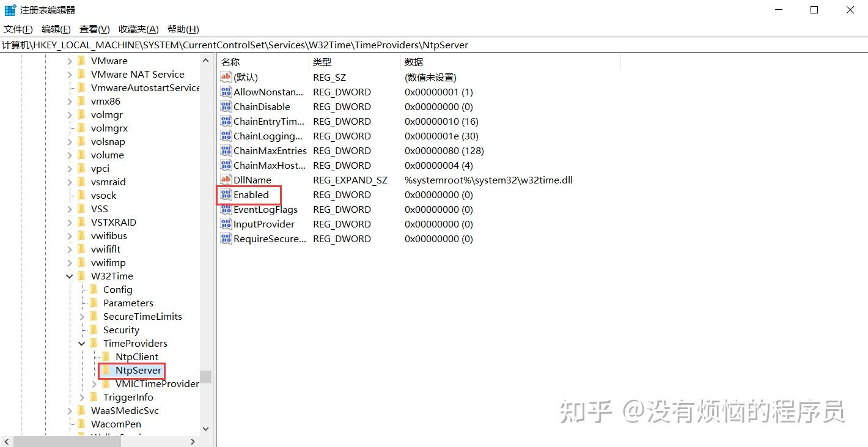Collapse the TimeProviders node
868x447 pixels.
pos(81,343)
